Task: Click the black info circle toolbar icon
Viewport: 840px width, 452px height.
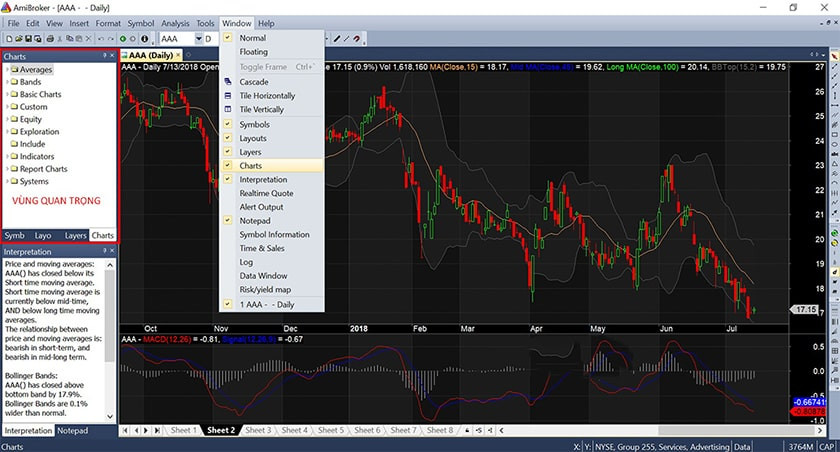Action: (x=145, y=38)
